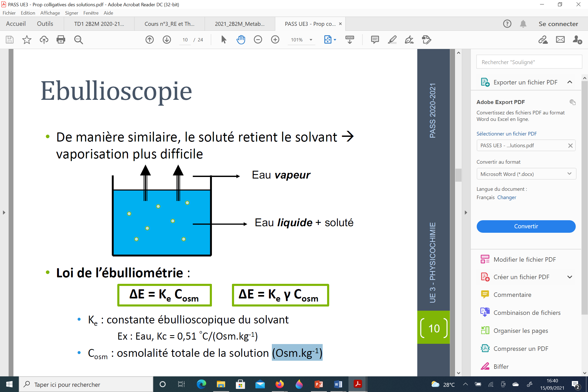588x392 pixels.
Task: Activate the arrow Selection tool
Action: (224, 40)
